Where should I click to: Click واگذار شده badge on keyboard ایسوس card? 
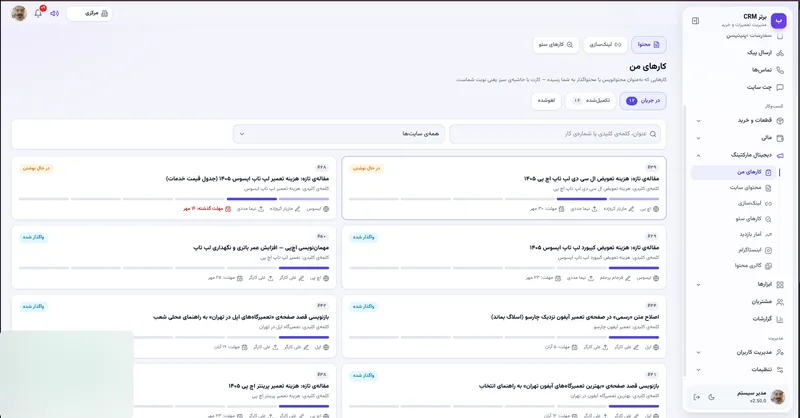pos(364,237)
